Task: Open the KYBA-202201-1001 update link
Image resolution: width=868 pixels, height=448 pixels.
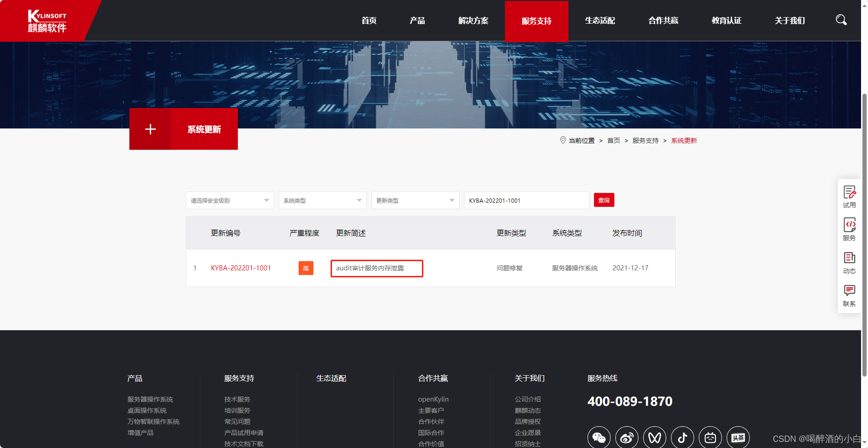Action: pyautogui.click(x=241, y=268)
